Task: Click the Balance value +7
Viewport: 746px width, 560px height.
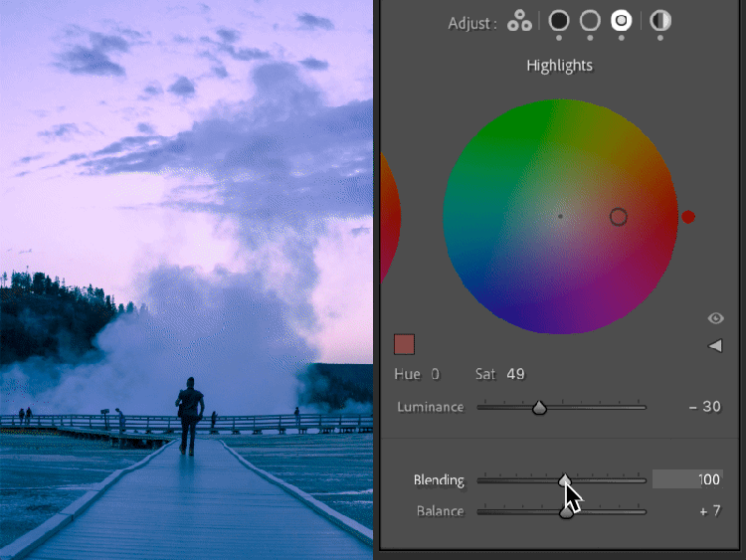Action: 710,511
